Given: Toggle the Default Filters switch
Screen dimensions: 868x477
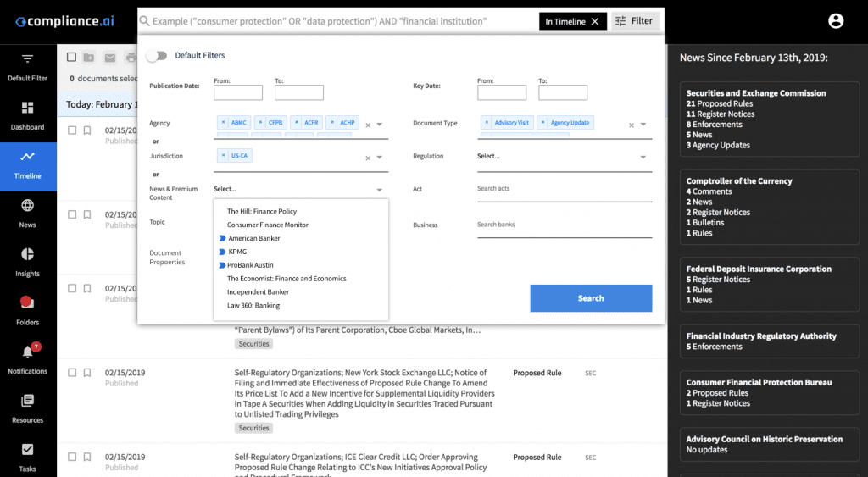Looking at the screenshot, I should [157, 55].
